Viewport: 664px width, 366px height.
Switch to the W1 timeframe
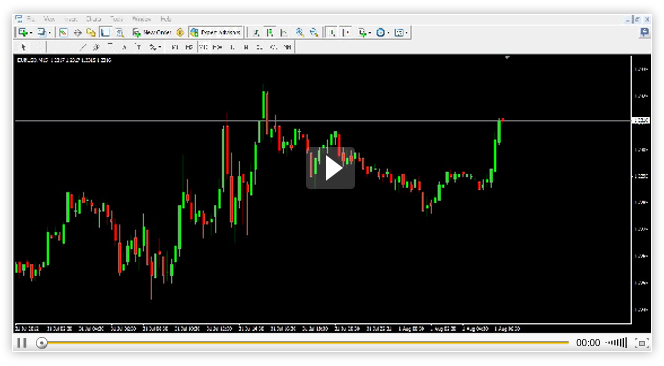pos(274,47)
